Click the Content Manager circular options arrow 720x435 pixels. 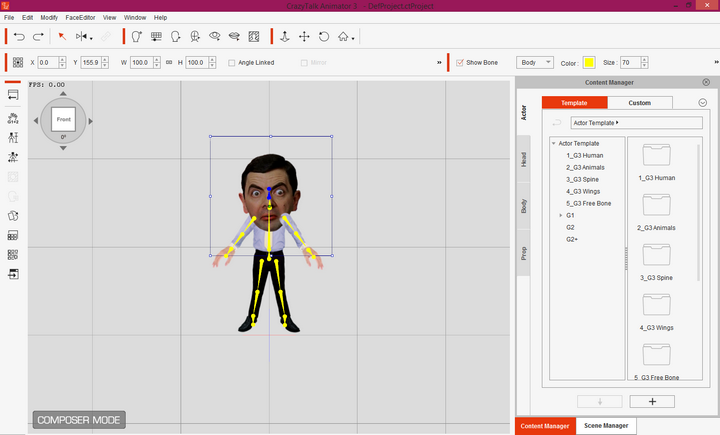703,102
